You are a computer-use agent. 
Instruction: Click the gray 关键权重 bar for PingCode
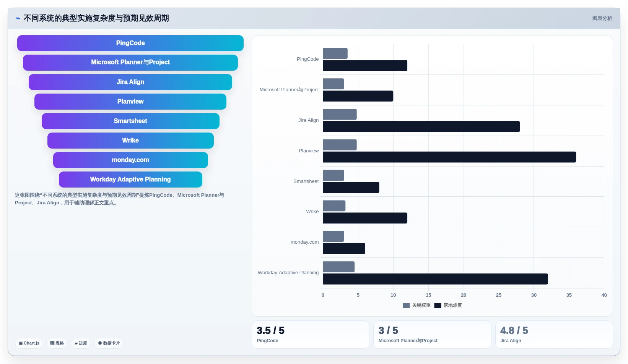click(335, 53)
